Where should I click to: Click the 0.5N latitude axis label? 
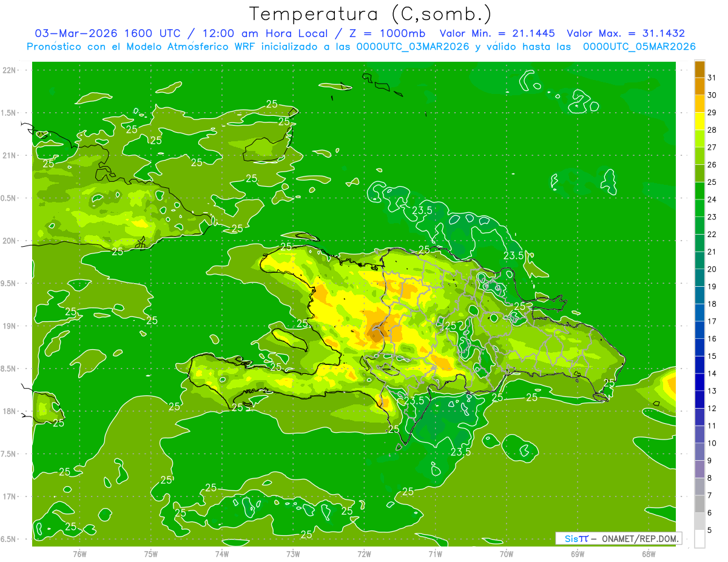(x=9, y=198)
